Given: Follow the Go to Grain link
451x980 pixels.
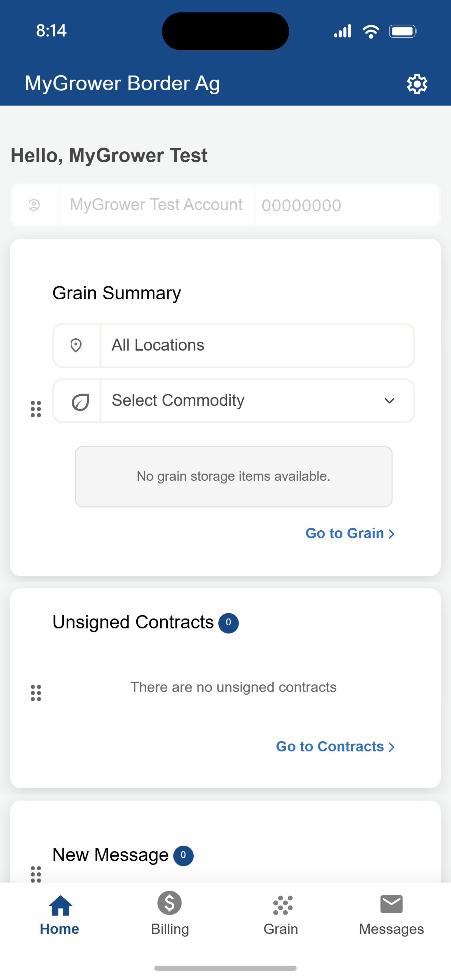Looking at the screenshot, I should tap(350, 533).
